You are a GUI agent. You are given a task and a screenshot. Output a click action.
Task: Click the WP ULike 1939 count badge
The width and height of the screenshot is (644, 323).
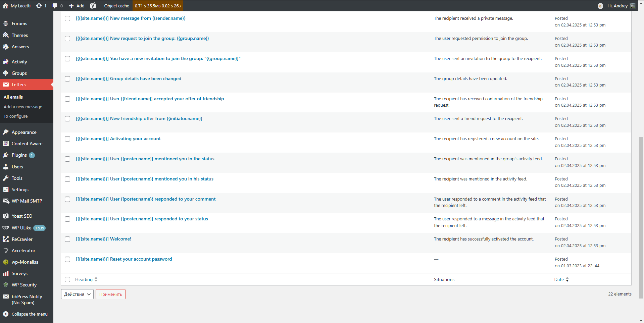click(x=40, y=228)
